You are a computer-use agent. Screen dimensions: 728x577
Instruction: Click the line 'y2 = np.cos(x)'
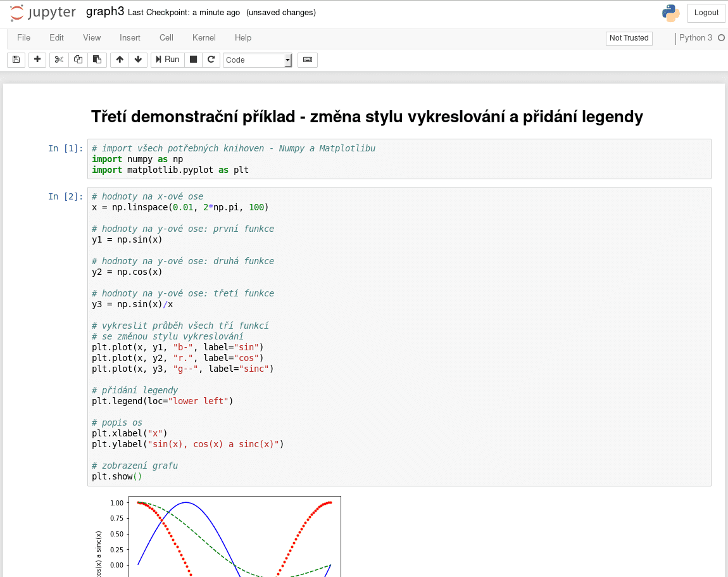127,272
